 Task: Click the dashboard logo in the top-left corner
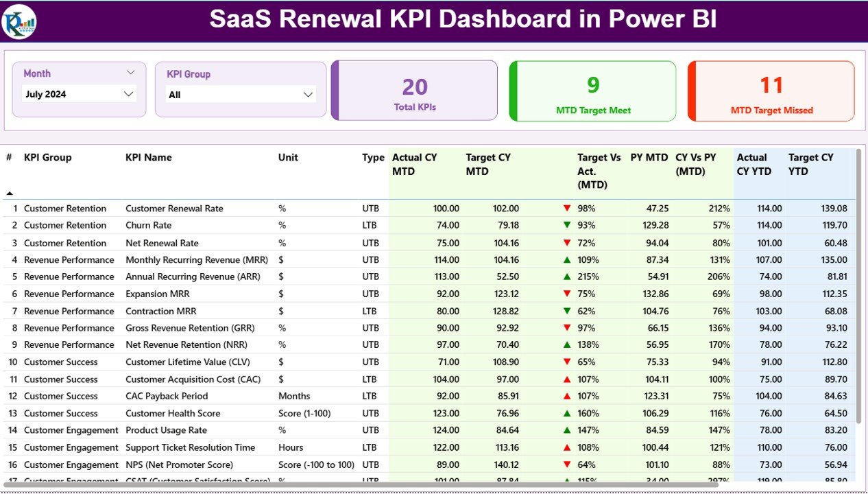click(19, 21)
